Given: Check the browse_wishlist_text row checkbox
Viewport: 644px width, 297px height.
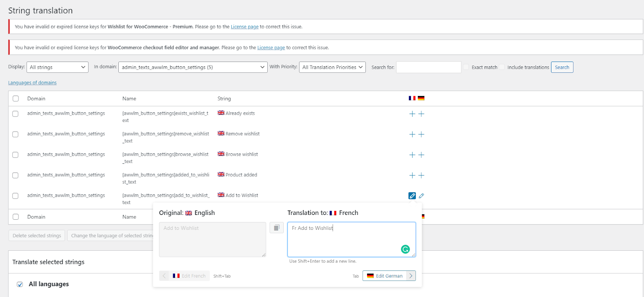Looking at the screenshot, I should click(x=15, y=155).
